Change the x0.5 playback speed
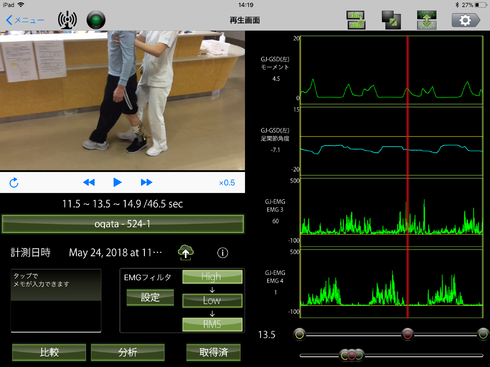 coord(227,183)
